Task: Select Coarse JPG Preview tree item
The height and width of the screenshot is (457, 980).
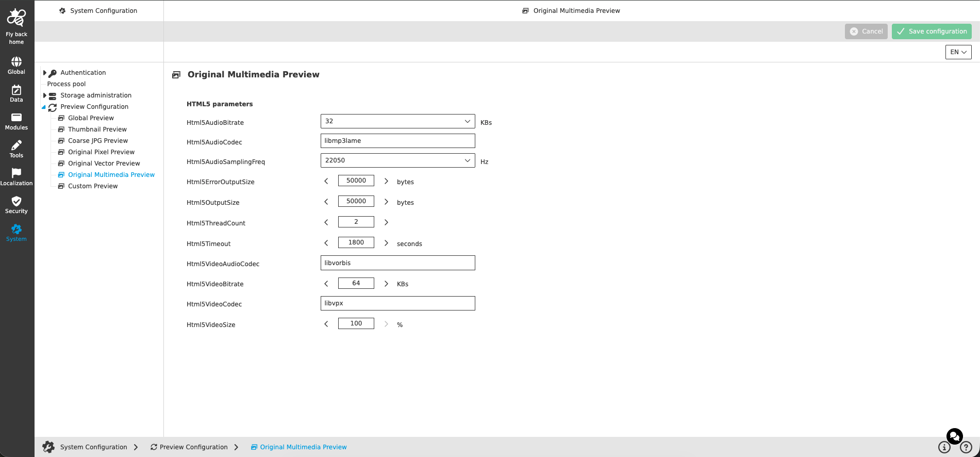Action: click(98, 141)
